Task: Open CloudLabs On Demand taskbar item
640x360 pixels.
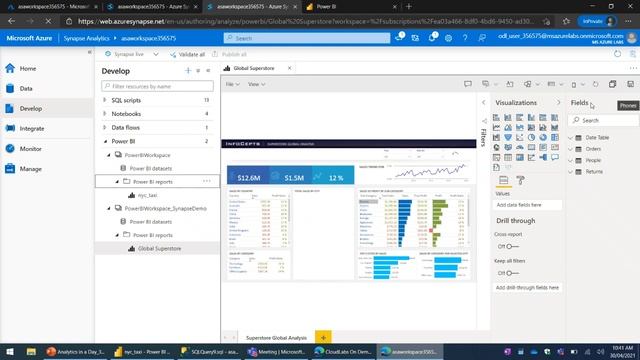Action: click(344, 351)
